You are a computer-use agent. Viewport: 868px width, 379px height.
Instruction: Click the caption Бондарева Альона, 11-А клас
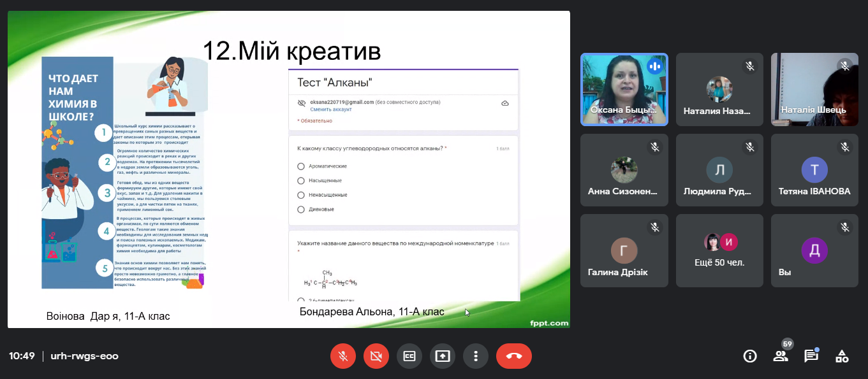pyautogui.click(x=372, y=311)
